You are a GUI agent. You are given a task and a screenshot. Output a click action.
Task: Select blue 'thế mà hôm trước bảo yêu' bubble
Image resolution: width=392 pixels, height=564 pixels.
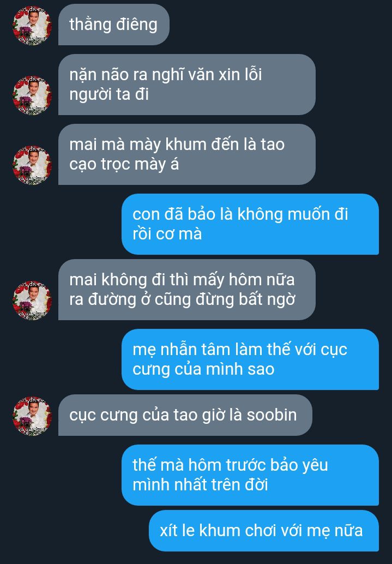coord(250,475)
